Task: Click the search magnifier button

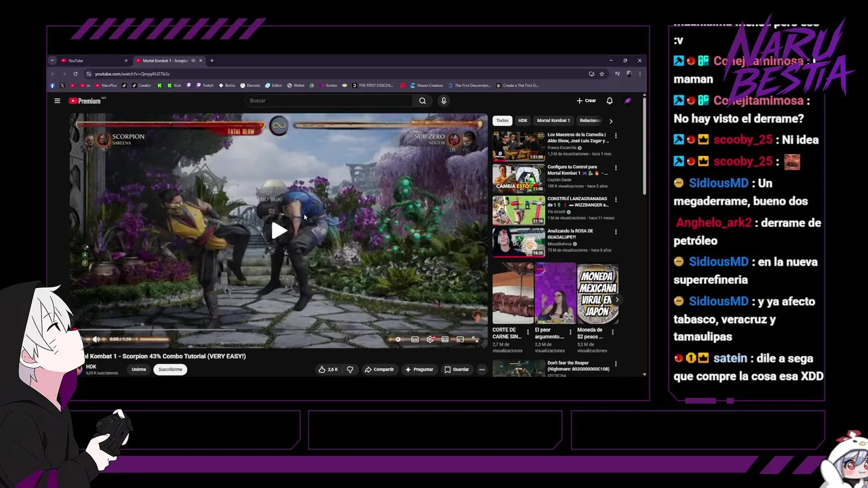Action: pyautogui.click(x=422, y=101)
